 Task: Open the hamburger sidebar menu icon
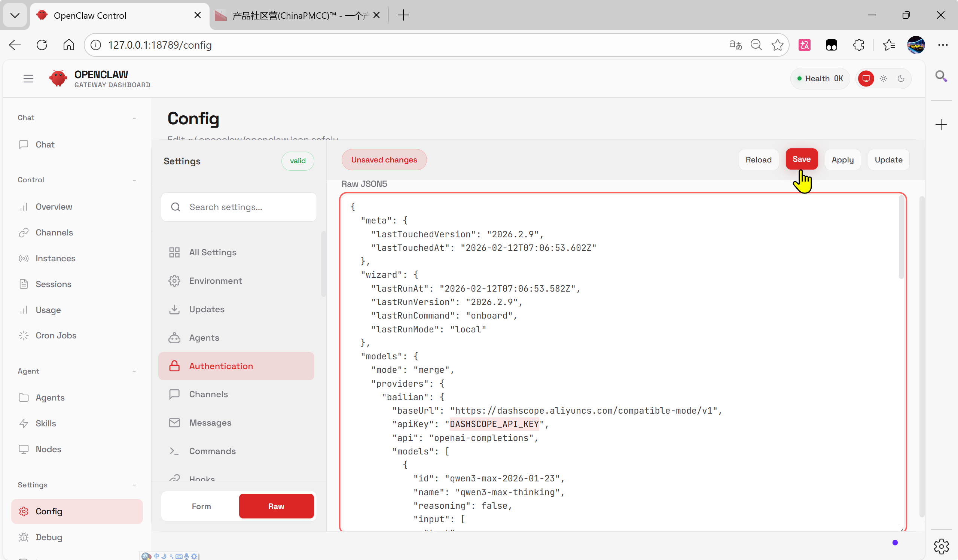click(28, 79)
